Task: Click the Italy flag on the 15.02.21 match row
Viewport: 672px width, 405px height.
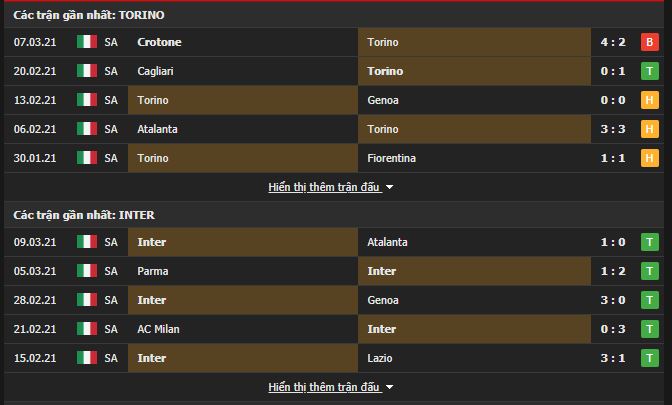Action: pyautogui.click(x=87, y=358)
